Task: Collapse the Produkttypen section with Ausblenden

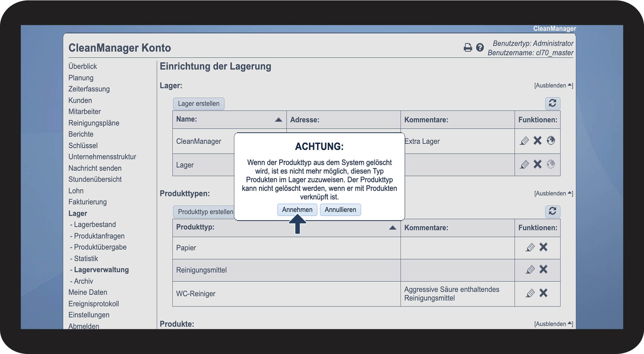Action: click(553, 194)
